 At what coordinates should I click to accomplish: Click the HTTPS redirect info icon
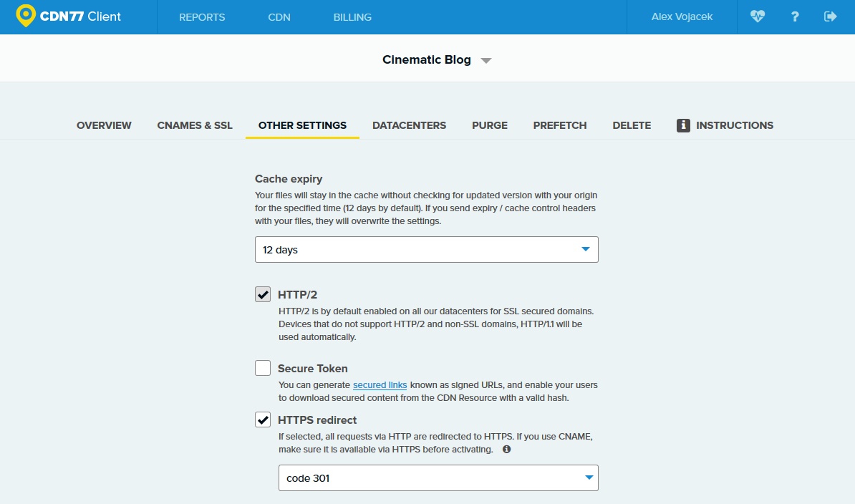(x=506, y=450)
